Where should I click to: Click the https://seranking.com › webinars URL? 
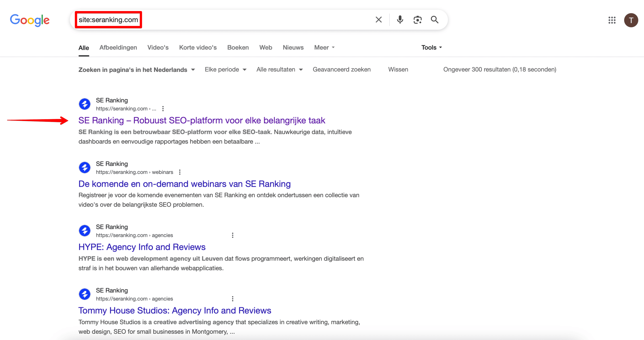click(x=134, y=172)
